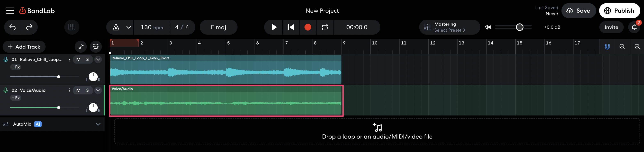Image resolution: width=644 pixels, height=152 pixels.
Task: Open the automation curve icon
Action: (80, 47)
